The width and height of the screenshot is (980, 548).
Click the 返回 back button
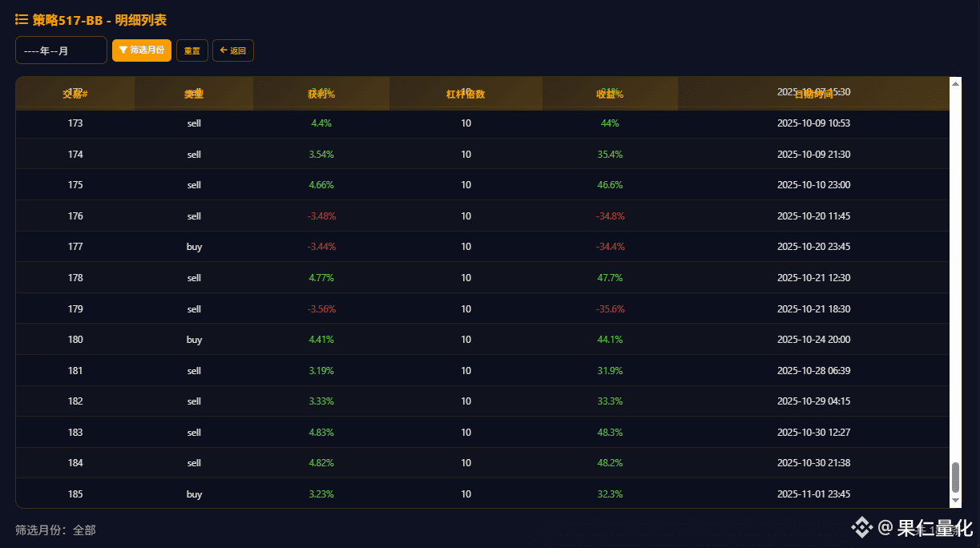(233, 50)
